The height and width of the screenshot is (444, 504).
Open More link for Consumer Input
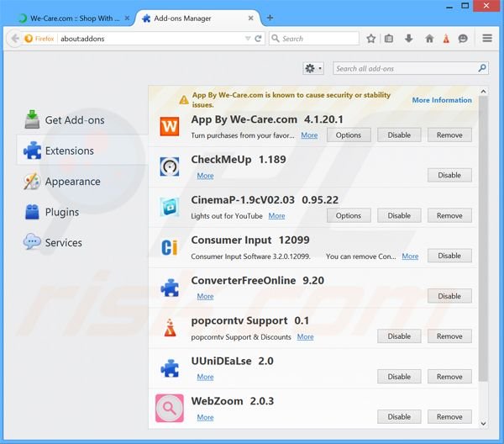(410, 256)
